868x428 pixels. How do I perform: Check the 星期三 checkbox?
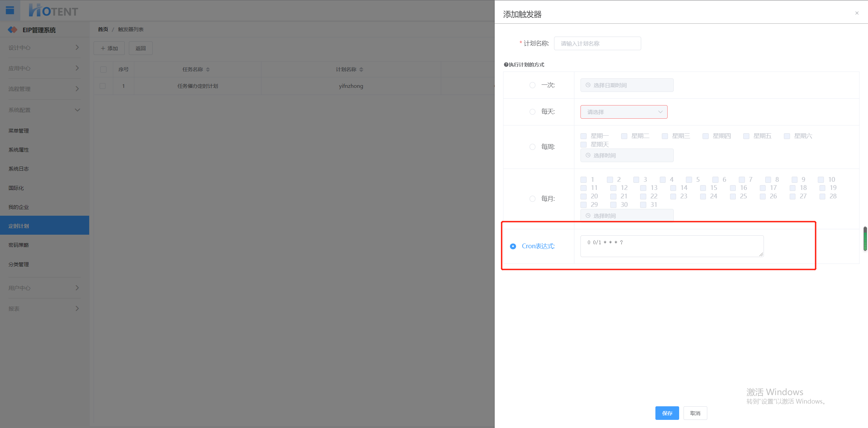pyautogui.click(x=665, y=136)
